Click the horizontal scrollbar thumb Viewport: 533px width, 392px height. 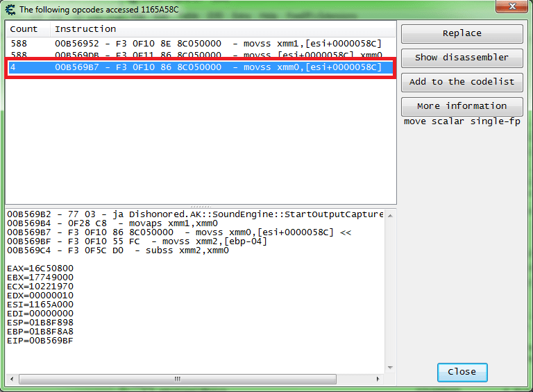(178, 379)
